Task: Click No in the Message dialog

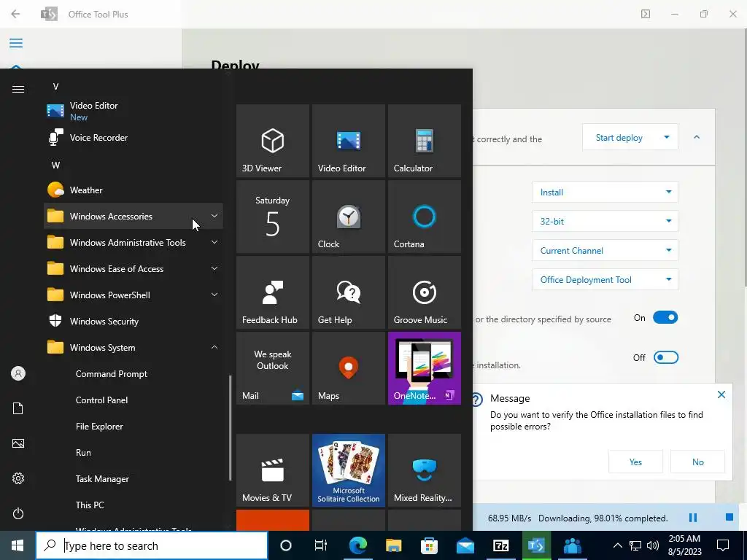Action: tap(698, 462)
